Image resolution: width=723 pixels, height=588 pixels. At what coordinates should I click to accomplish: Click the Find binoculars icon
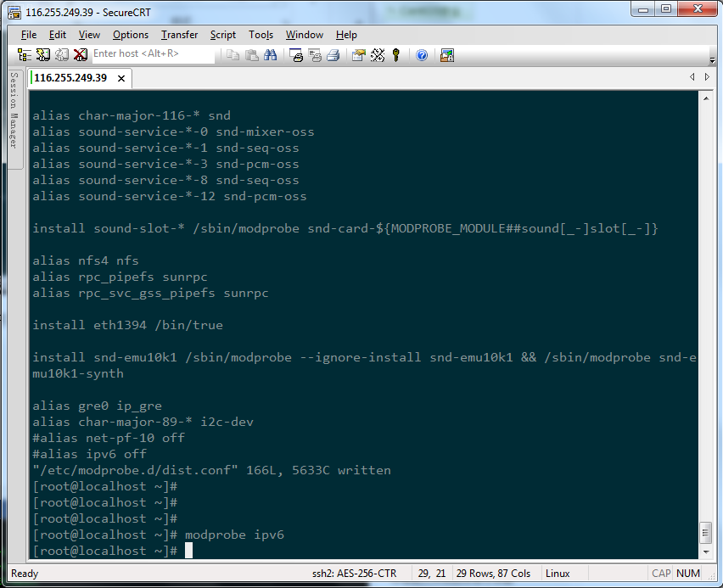point(271,54)
